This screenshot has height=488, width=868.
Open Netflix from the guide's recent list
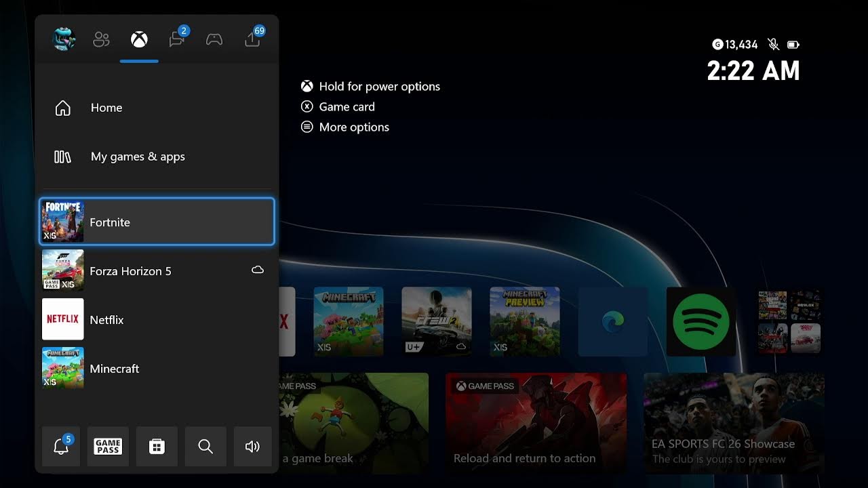[x=157, y=319]
